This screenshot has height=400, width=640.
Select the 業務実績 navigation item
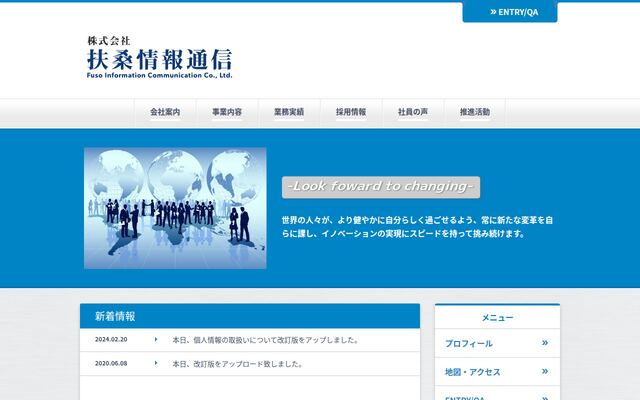coord(289,112)
